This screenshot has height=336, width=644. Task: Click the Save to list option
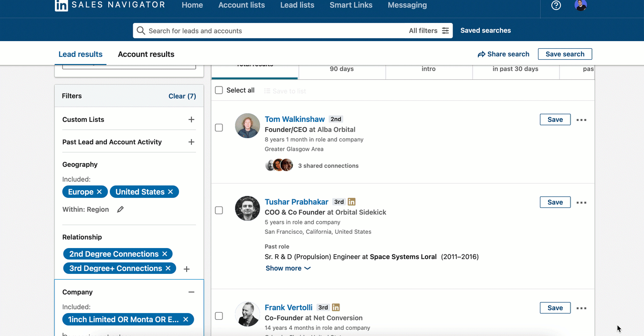pos(285,91)
